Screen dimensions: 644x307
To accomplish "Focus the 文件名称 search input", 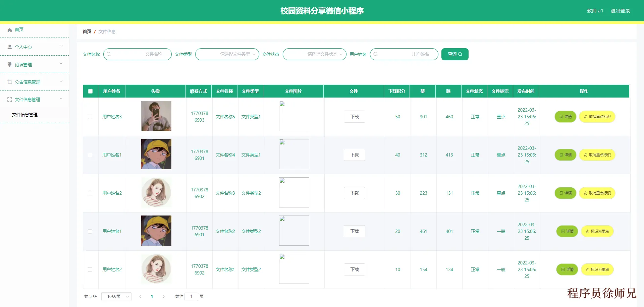I will click(x=138, y=54).
